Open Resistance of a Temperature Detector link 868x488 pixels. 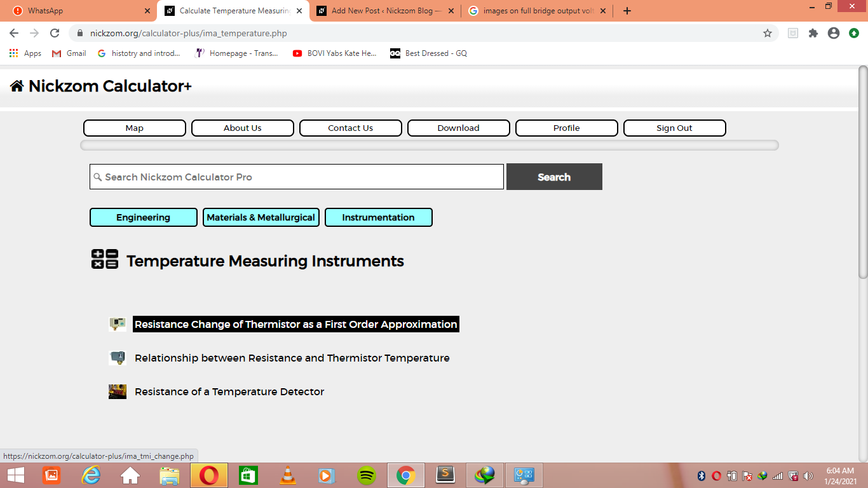[229, 391]
